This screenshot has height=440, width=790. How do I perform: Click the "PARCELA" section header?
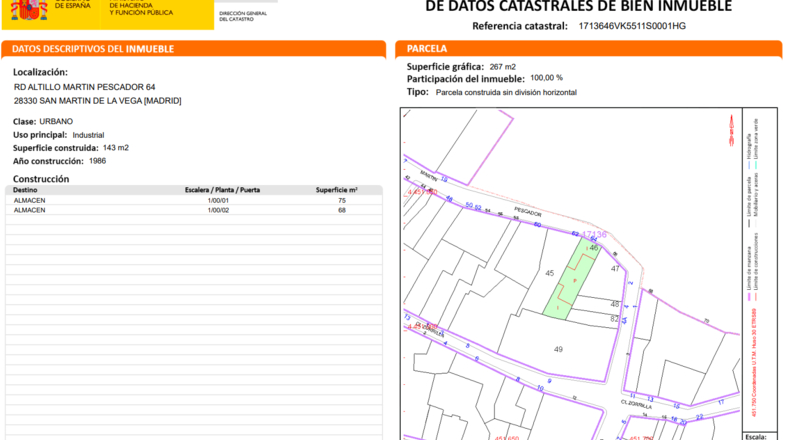click(x=427, y=49)
